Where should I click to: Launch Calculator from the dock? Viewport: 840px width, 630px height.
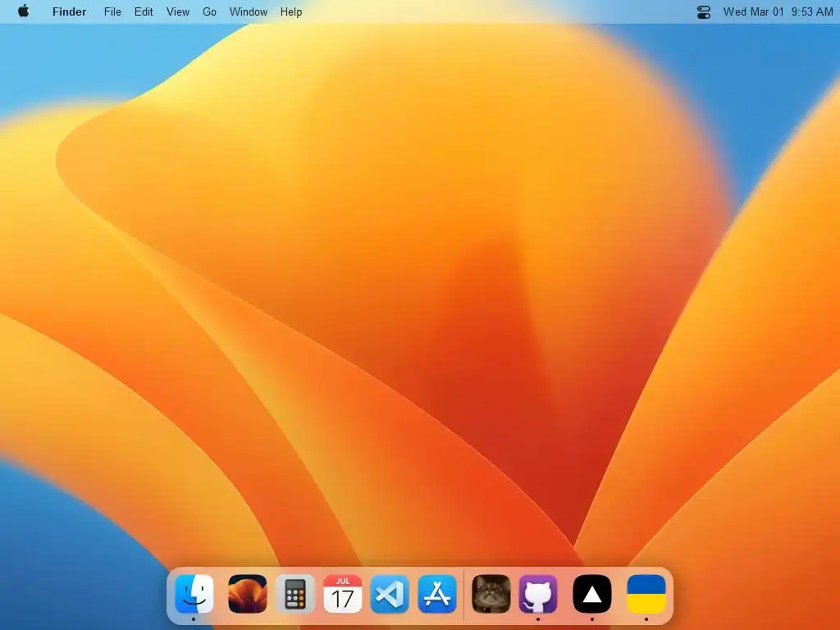tap(295, 594)
